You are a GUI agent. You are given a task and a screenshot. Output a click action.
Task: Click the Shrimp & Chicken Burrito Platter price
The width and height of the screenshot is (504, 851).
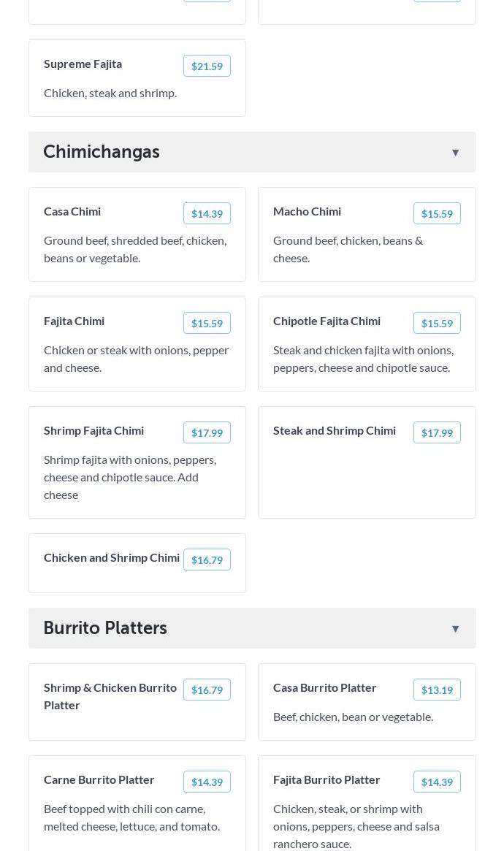(x=207, y=690)
